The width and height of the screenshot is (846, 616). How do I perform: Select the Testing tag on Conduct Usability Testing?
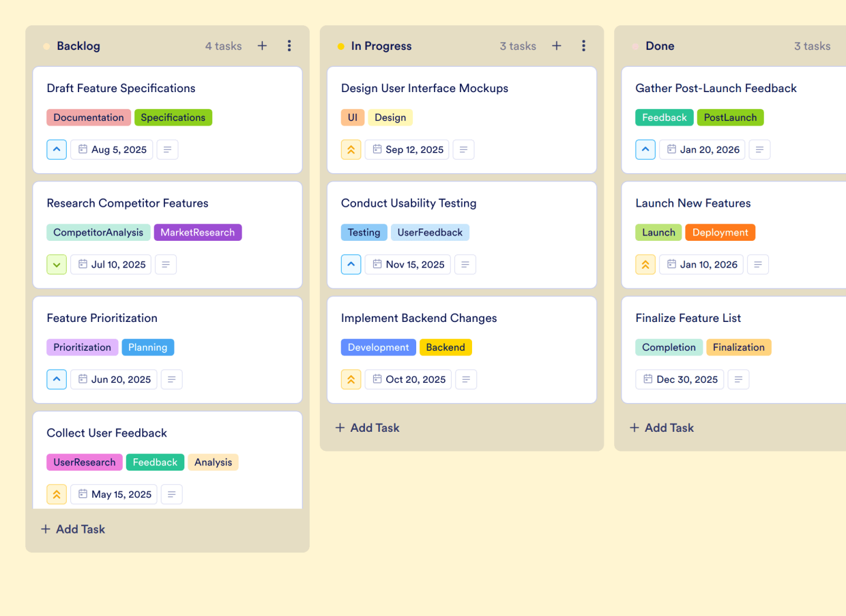coord(364,232)
